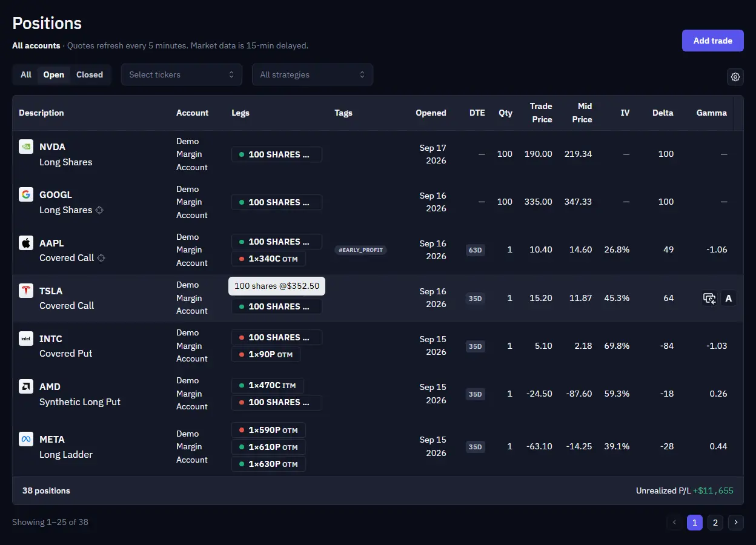This screenshot has width=756, height=545.
Task: Click AAPL 100 SHARES leg chip
Action: point(277,242)
